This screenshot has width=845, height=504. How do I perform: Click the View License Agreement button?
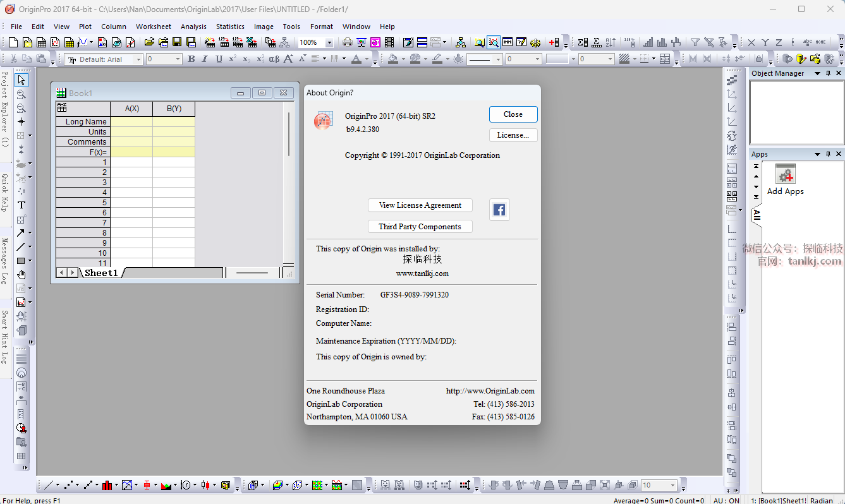pyautogui.click(x=420, y=205)
